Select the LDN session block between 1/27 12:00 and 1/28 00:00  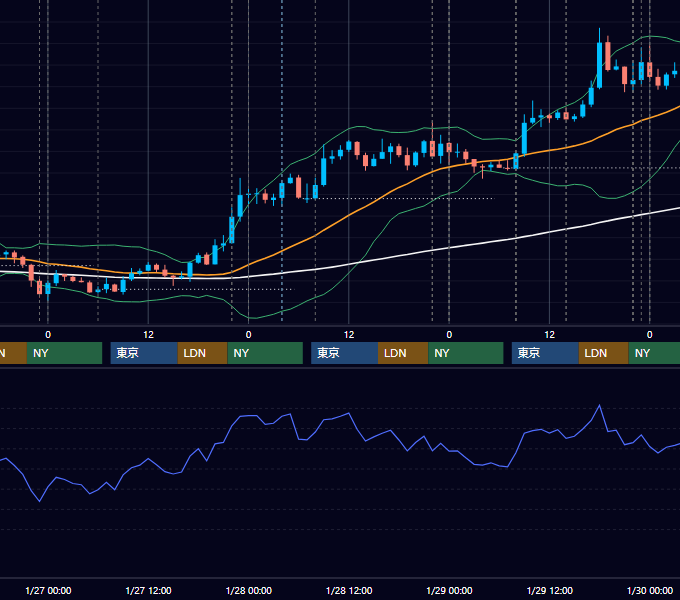203,353
